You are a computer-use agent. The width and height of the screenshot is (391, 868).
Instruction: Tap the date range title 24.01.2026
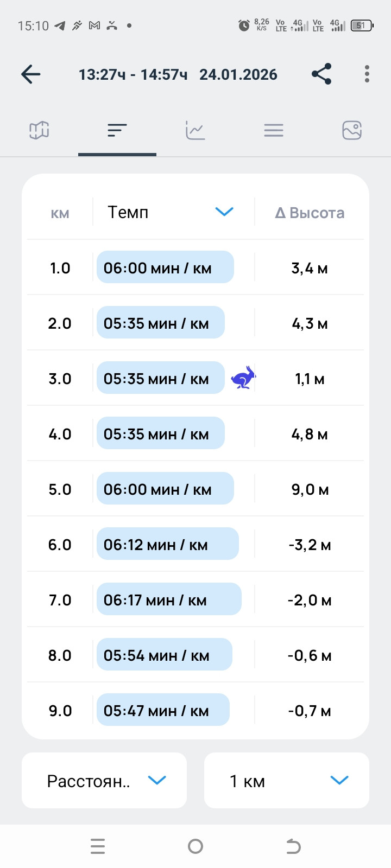(238, 74)
